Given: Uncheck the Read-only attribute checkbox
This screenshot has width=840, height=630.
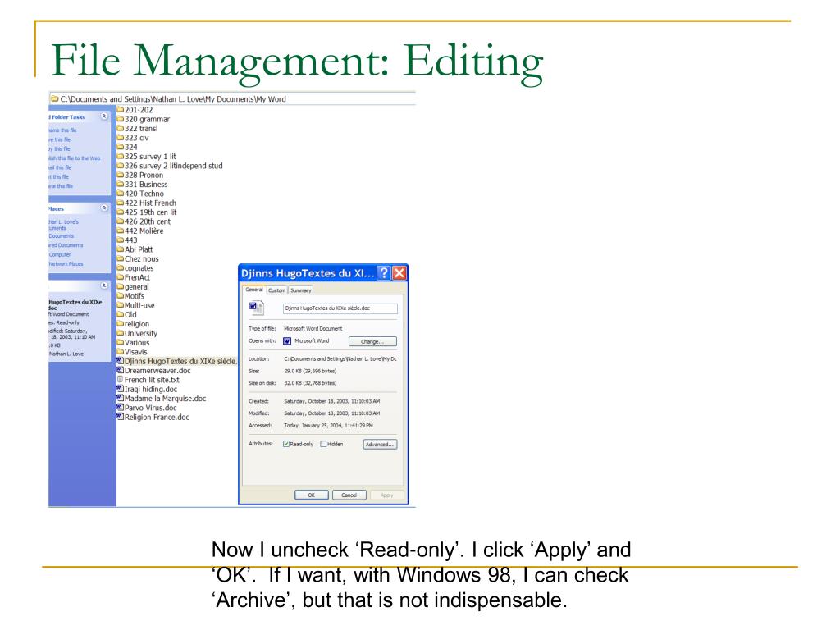Looking at the screenshot, I should pos(286,444).
